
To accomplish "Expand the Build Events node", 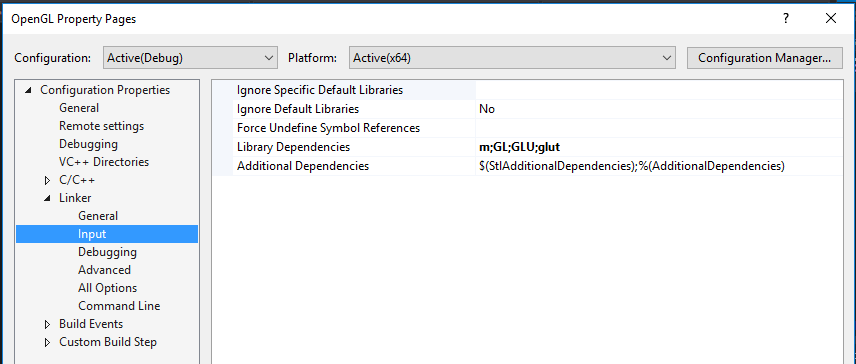I will coord(47,325).
